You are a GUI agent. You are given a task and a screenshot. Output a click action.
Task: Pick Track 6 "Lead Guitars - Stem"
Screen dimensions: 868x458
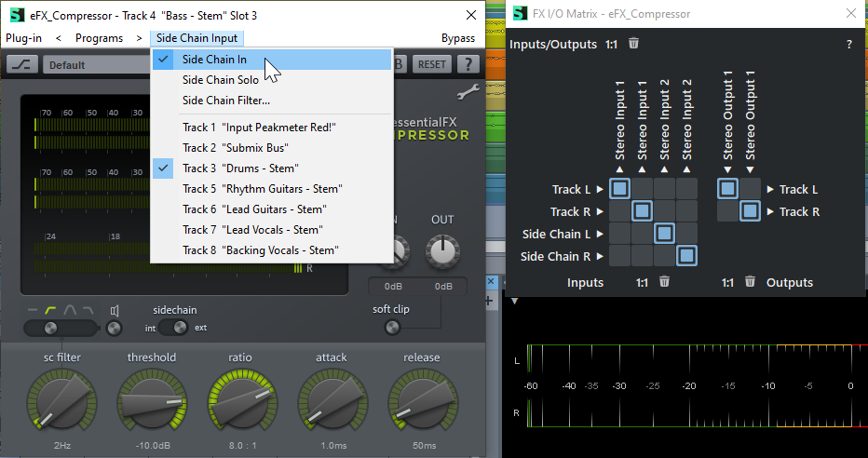click(x=272, y=209)
